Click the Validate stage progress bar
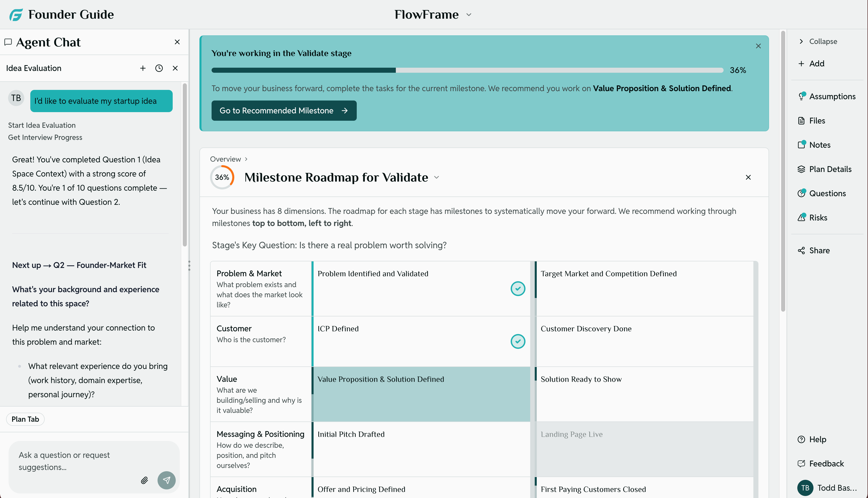The image size is (868, 498). [x=467, y=70]
